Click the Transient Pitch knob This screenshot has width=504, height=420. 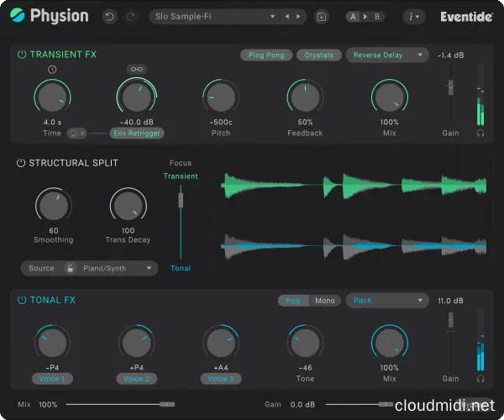(221, 97)
